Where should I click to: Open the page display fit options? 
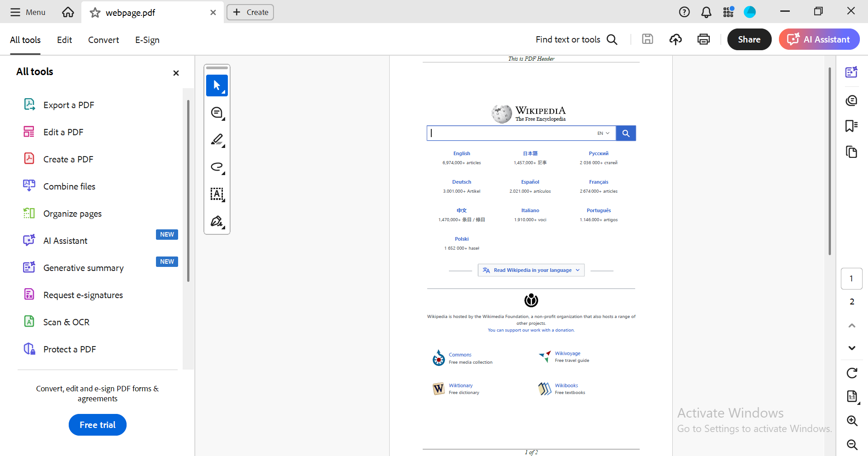click(852, 397)
